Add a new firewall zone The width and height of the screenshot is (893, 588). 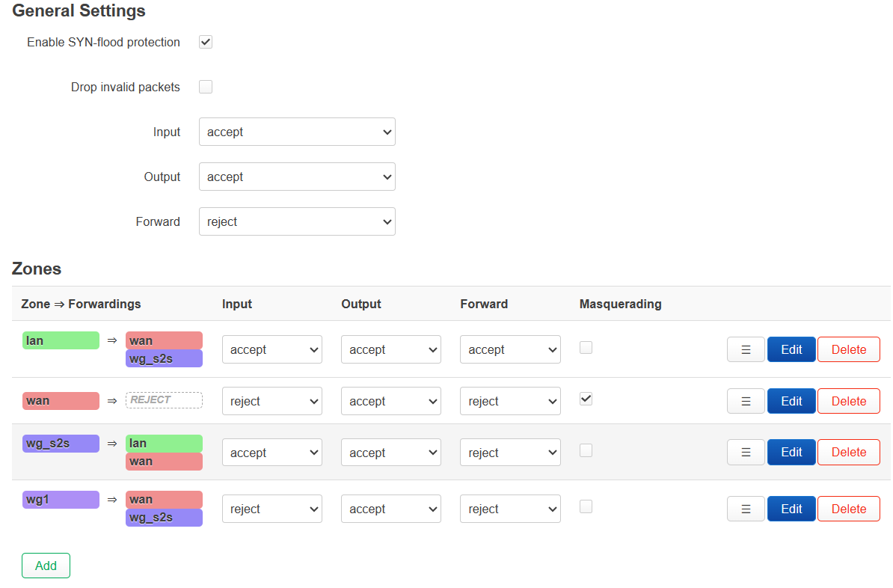(x=46, y=566)
